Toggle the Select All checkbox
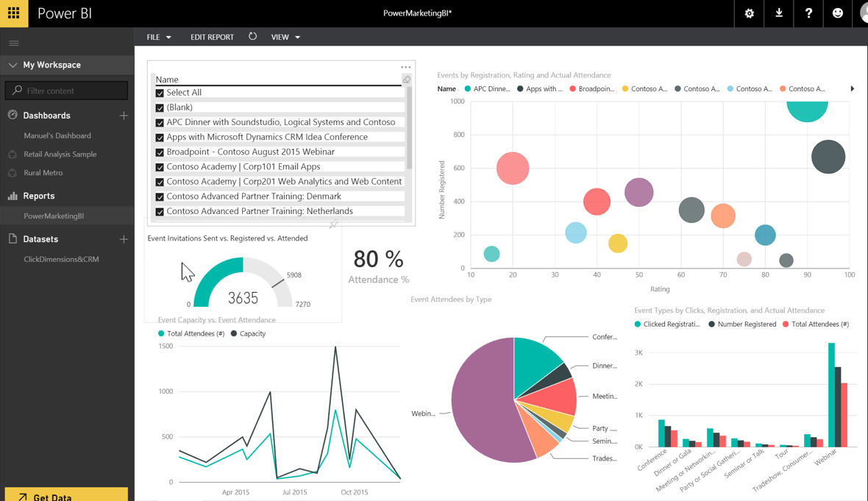 (x=160, y=93)
